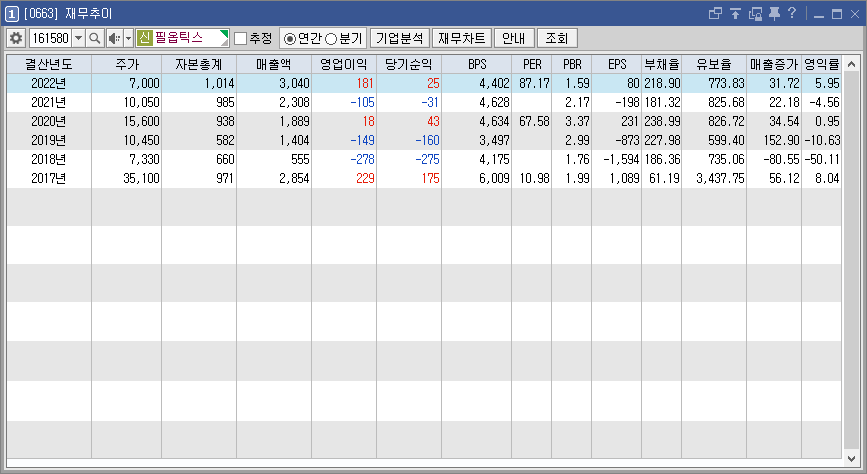The width and height of the screenshot is (867, 474).
Task: Click the 조회 button
Action: coord(557,38)
